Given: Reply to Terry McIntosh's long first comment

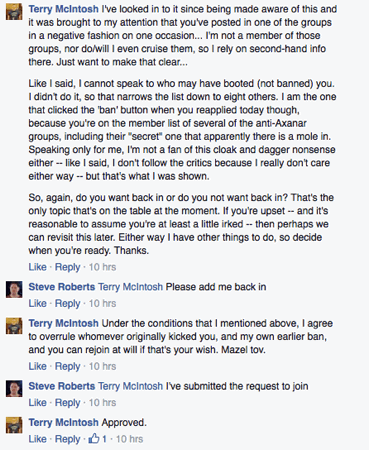Looking at the screenshot, I should point(67,267).
